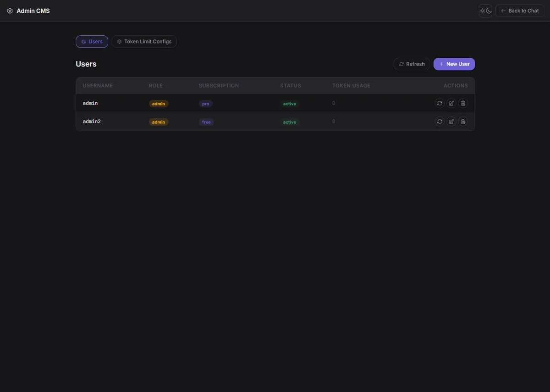Screen dimensions: 550x392
Task: Create a New User
Action: point(454,64)
